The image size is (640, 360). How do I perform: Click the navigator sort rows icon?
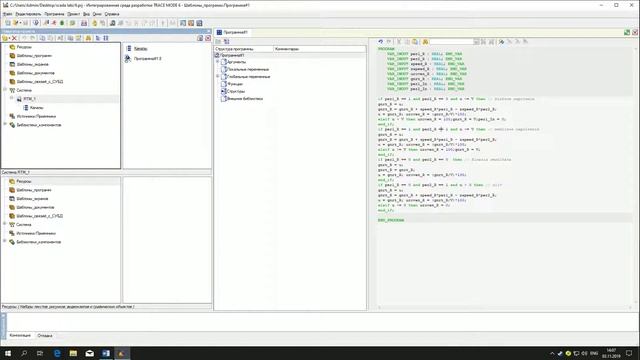click(x=106, y=38)
